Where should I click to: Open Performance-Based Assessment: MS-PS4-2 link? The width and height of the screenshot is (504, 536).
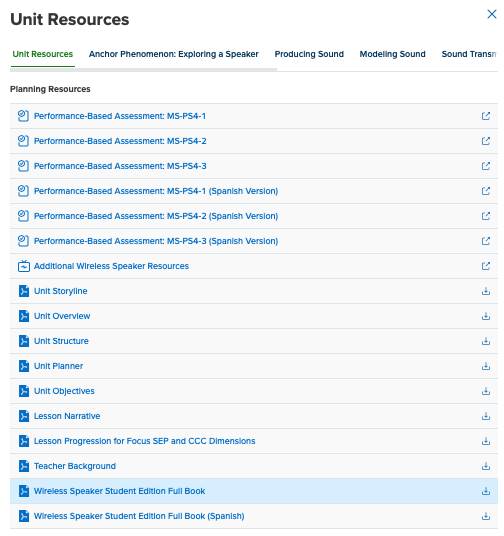(120, 141)
